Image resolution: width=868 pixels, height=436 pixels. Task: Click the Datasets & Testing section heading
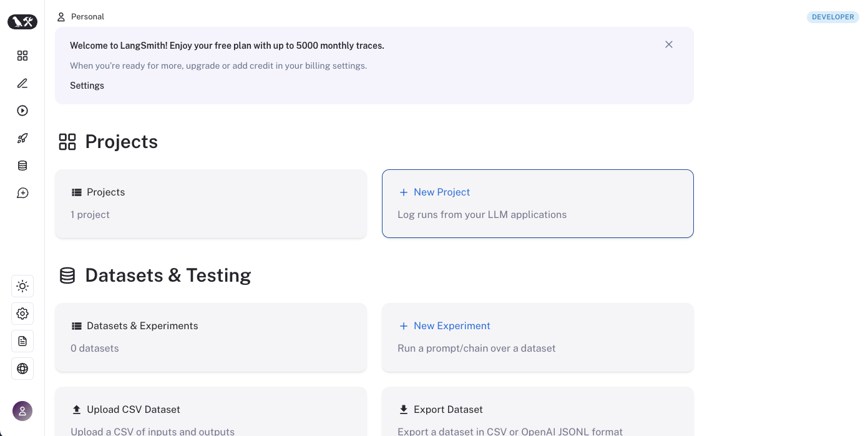(x=168, y=275)
